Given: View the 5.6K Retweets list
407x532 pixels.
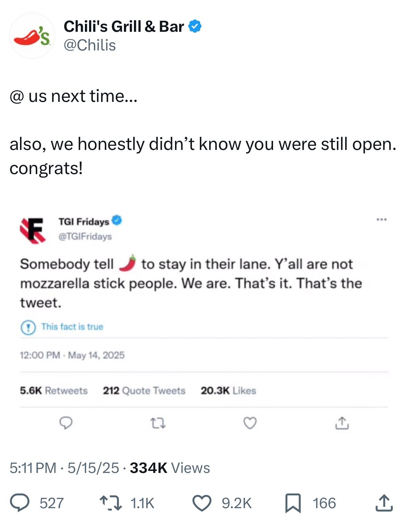Looking at the screenshot, I should click(54, 390).
